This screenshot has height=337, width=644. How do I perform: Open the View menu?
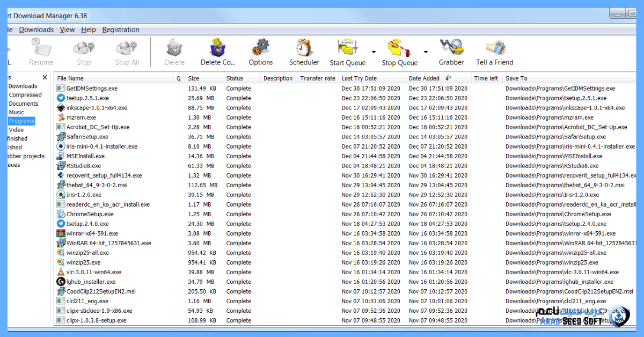click(67, 30)
